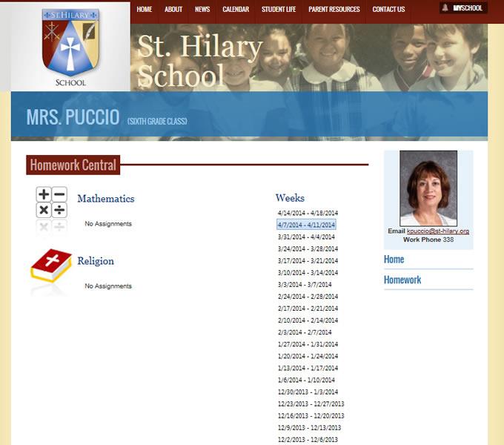Screen dimensions: 504x445
Task: Select week 3/3/2014 - 3/7/2014
Action: 305,284
